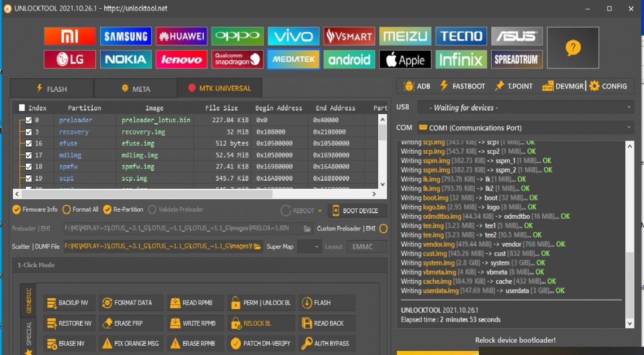Select the LG brand tile
The height and width of the screenshot is (355, 644).
point(70,60)
